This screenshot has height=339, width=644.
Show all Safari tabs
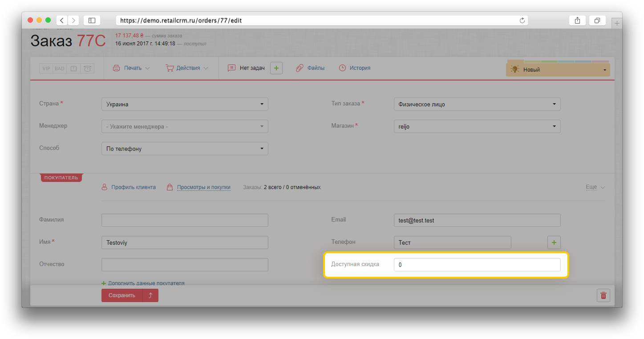tap(597, 20)
